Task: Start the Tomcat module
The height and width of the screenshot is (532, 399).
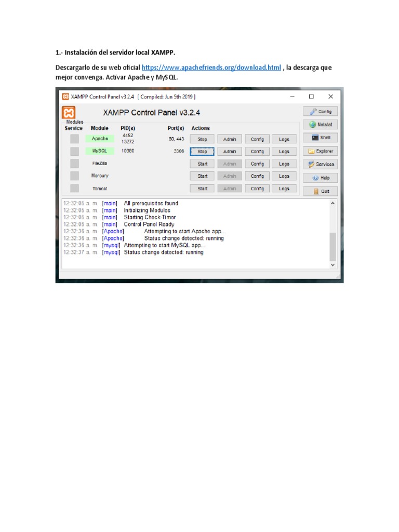Action: tap(202, 189)
